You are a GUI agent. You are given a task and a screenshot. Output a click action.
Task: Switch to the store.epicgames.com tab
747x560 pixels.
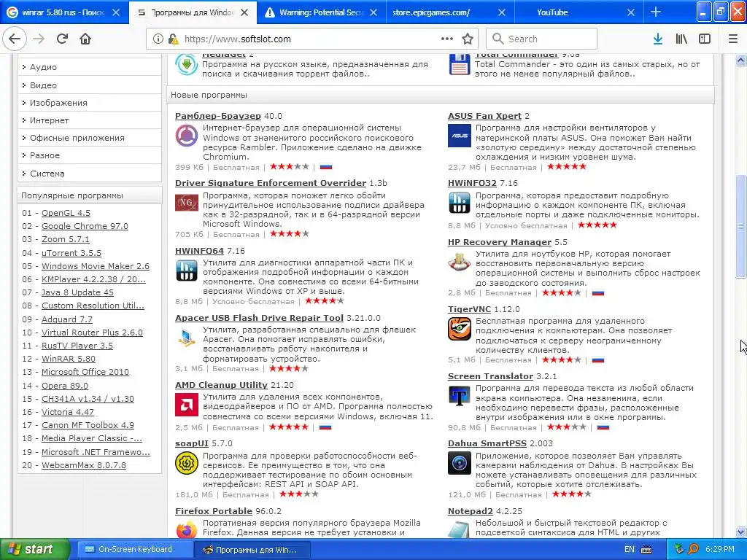[x=430, y=12]
